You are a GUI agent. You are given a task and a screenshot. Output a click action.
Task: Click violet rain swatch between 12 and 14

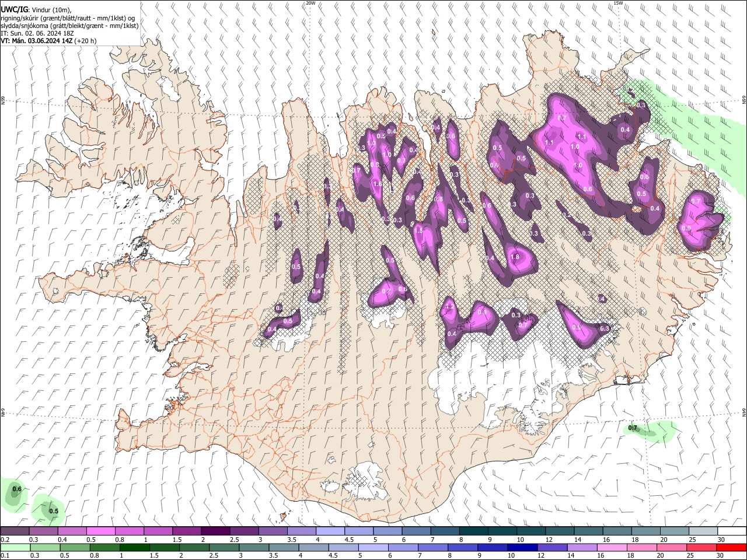coord(551,548)
